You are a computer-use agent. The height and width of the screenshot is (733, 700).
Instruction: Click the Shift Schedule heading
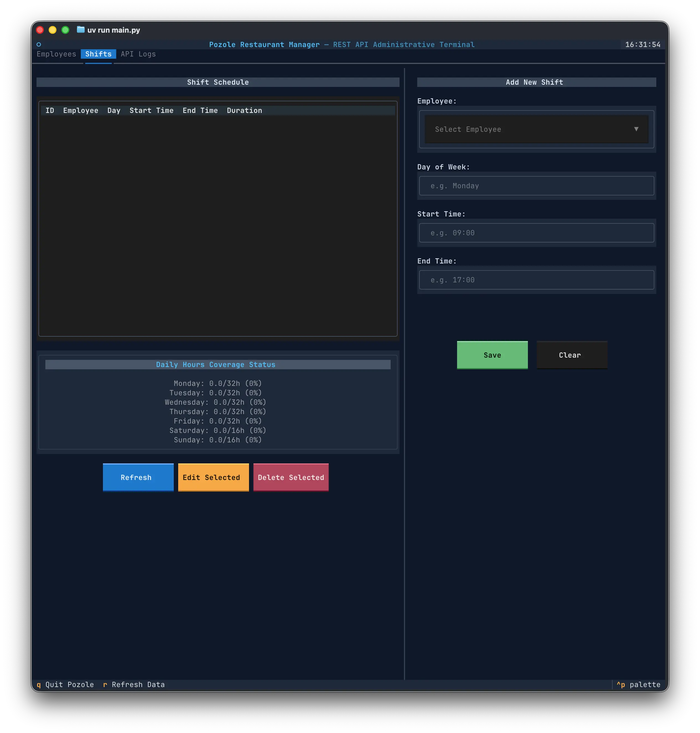(218, 82)
